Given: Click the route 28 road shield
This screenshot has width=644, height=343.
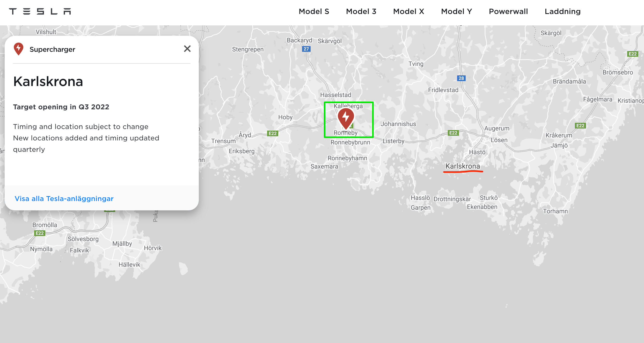Looking at the screenshot, I should point(461,78).
